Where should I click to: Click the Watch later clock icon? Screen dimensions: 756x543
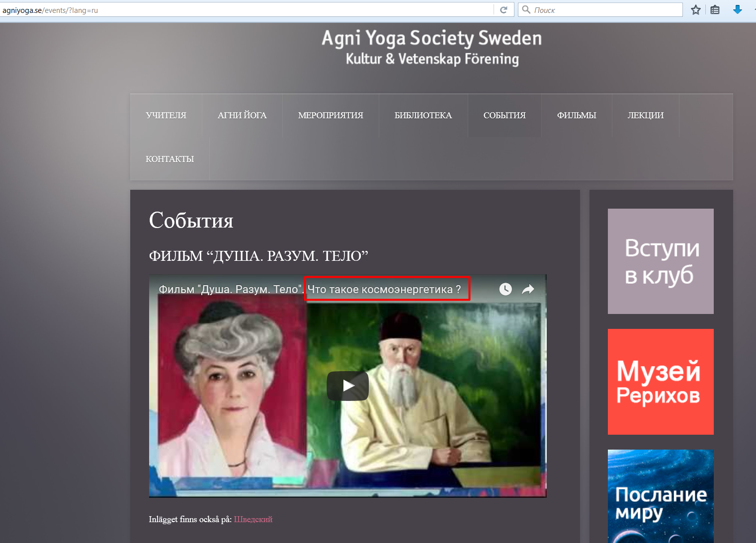point(505,289)
